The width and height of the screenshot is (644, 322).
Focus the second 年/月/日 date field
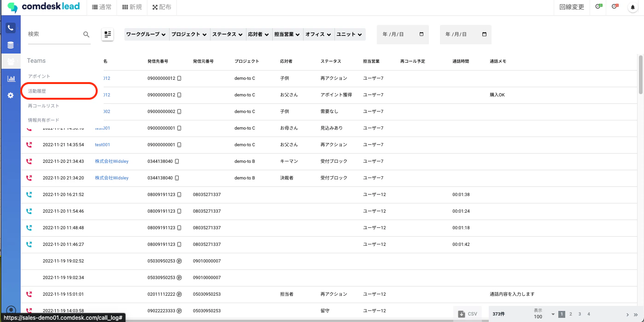pos(466,34)
